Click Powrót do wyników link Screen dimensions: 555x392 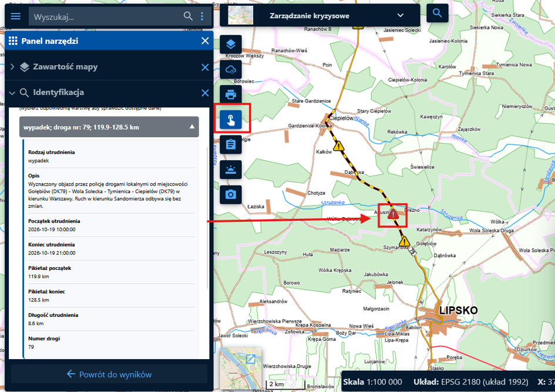(109, 374)
